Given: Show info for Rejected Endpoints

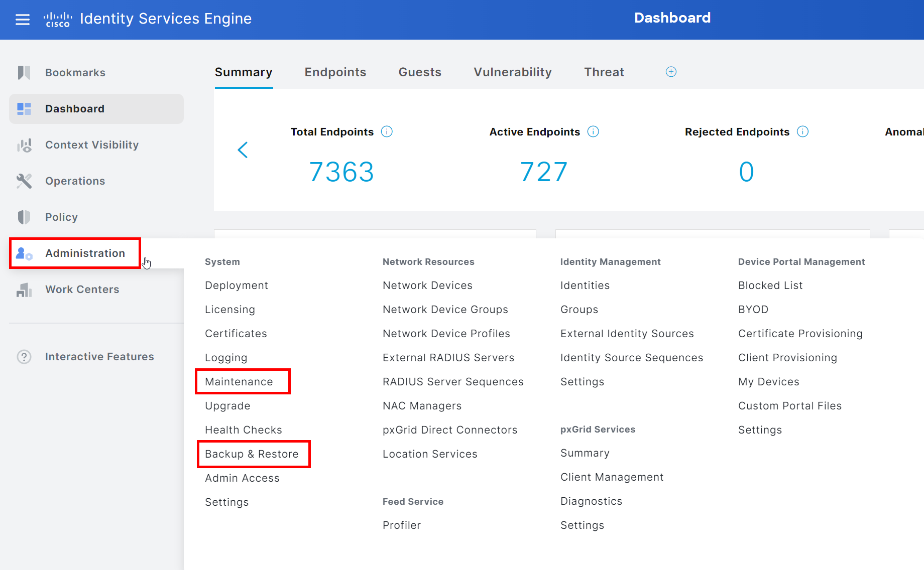Looking at the screenshot, I should click(x=802, y=131).
